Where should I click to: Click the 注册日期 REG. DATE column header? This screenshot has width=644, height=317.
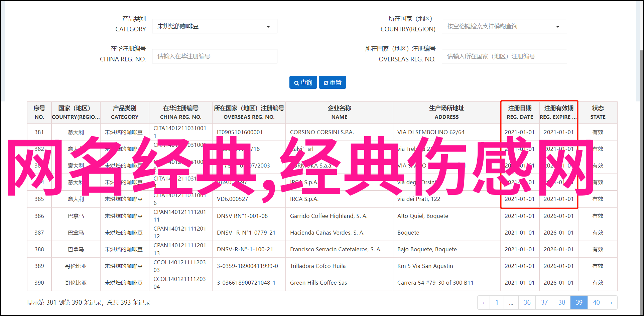520,112
